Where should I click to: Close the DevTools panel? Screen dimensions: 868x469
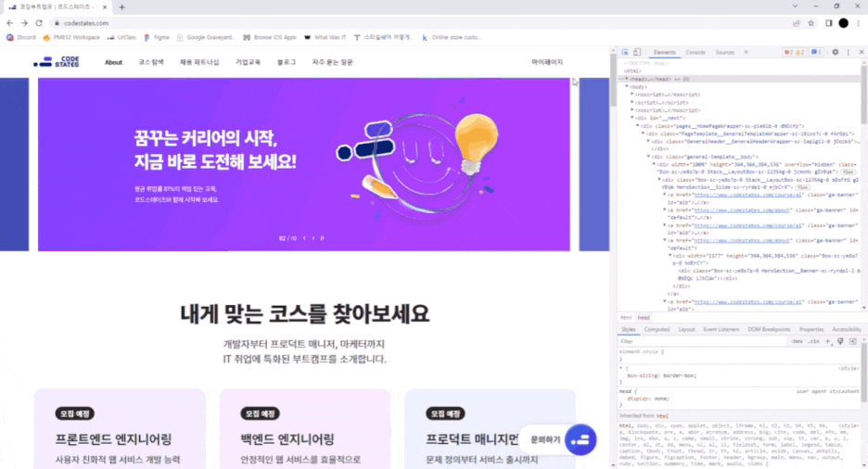tap(862, 52)
